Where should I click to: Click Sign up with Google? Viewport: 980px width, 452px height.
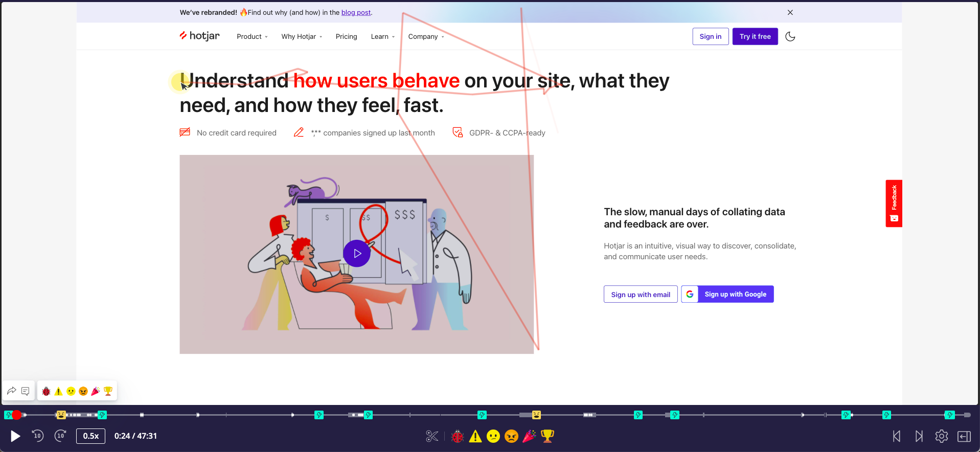coord(727,294)
